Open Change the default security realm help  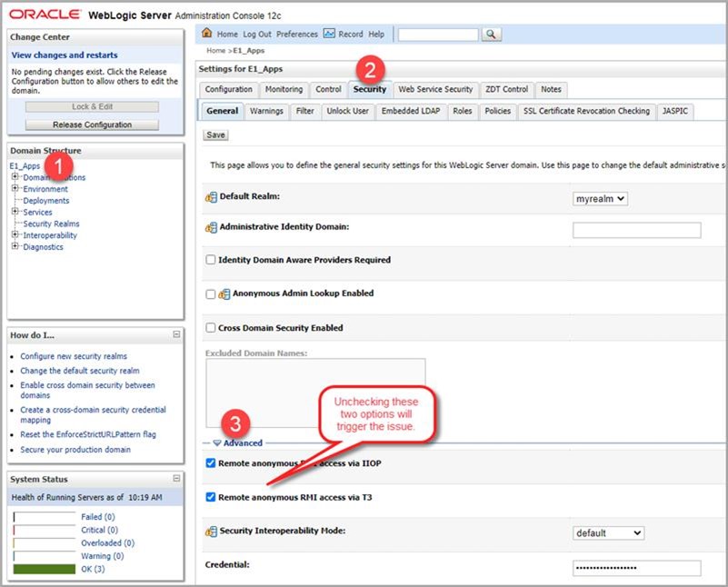(x=79, y=371)
